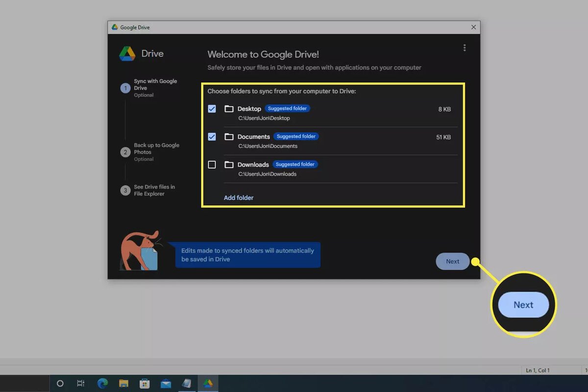Image resolution: width=588 pixels, height=392 pixels.
Task: Click the path C:\Users\Jon\Desktop
Action: pyautogui.click(x=264, y=118)
